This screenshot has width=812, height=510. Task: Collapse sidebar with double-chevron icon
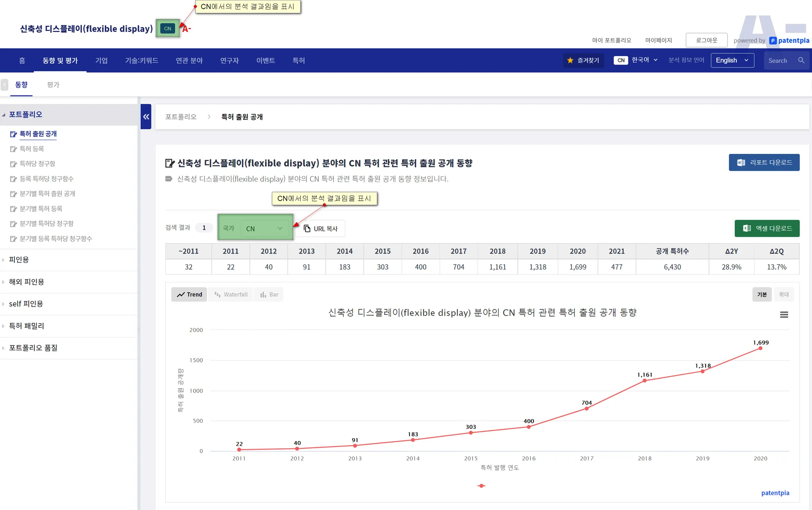[146, 117]
